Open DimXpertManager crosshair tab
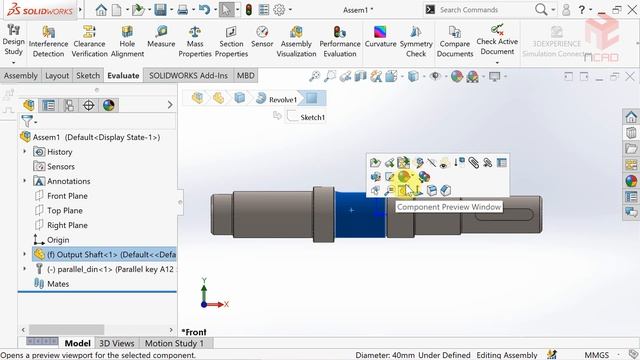 (89, 105)
